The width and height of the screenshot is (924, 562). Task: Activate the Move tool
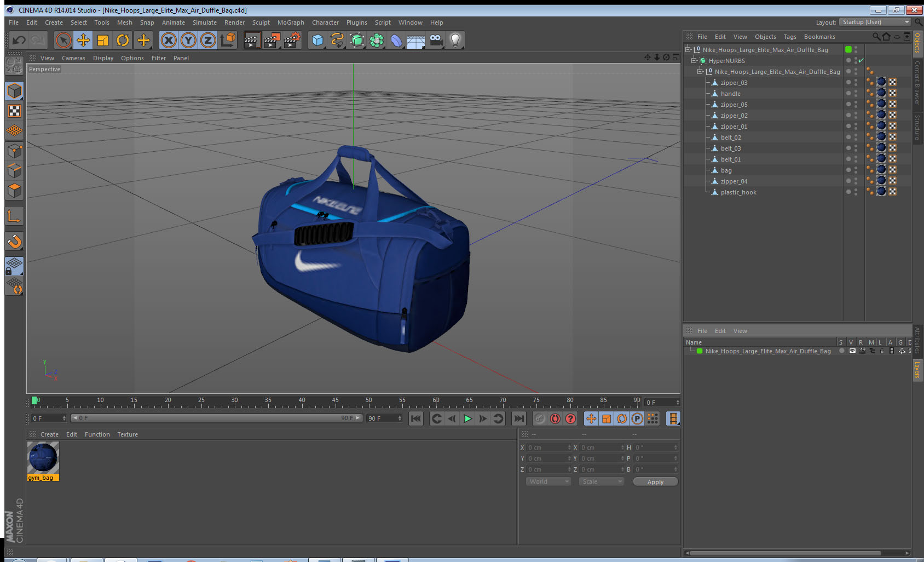pos(83,40)
